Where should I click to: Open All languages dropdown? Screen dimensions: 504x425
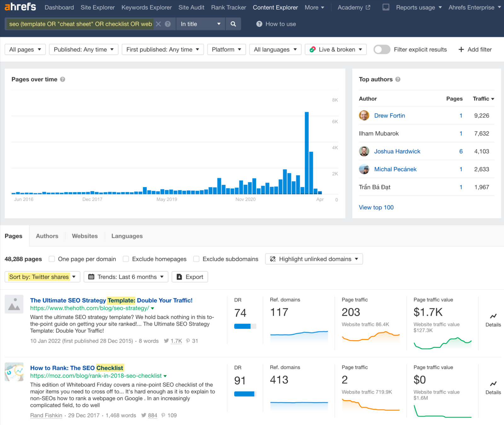[x=275, y=49]
